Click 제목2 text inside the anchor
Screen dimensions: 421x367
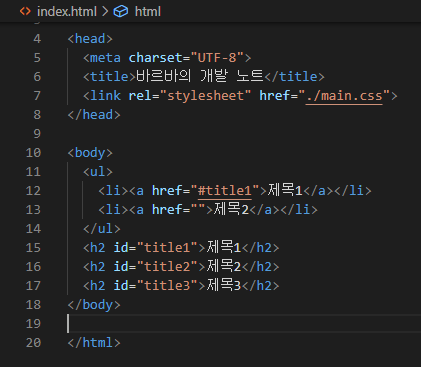(x=231, y=209)
